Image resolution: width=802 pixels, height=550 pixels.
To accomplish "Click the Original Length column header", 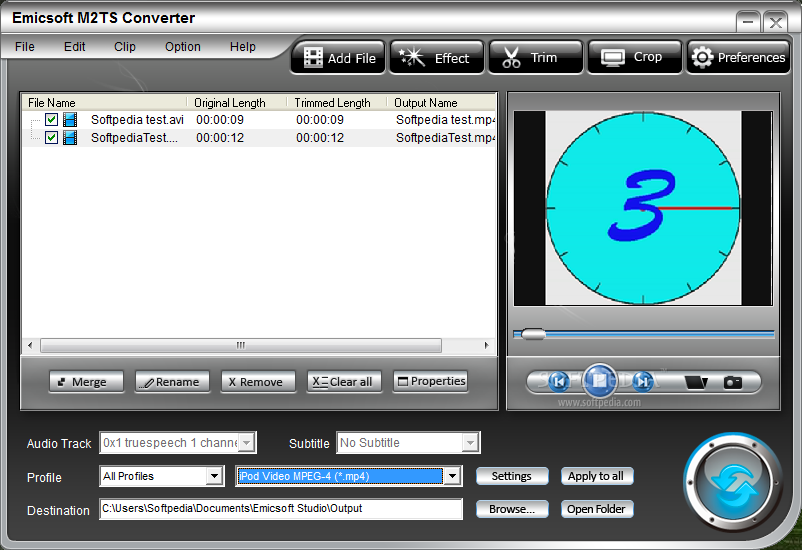I will [237, 103].
